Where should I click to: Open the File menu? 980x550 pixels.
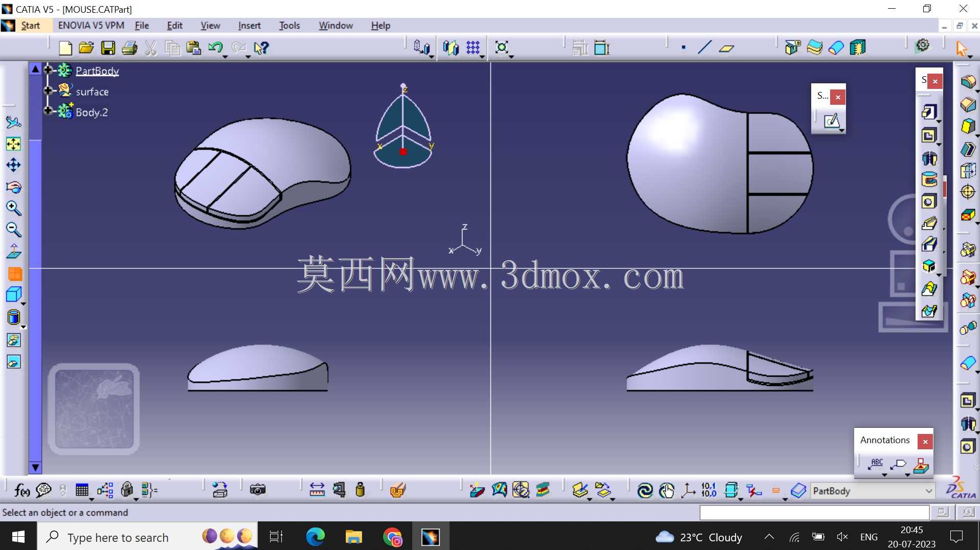click(x=142, y=26)
